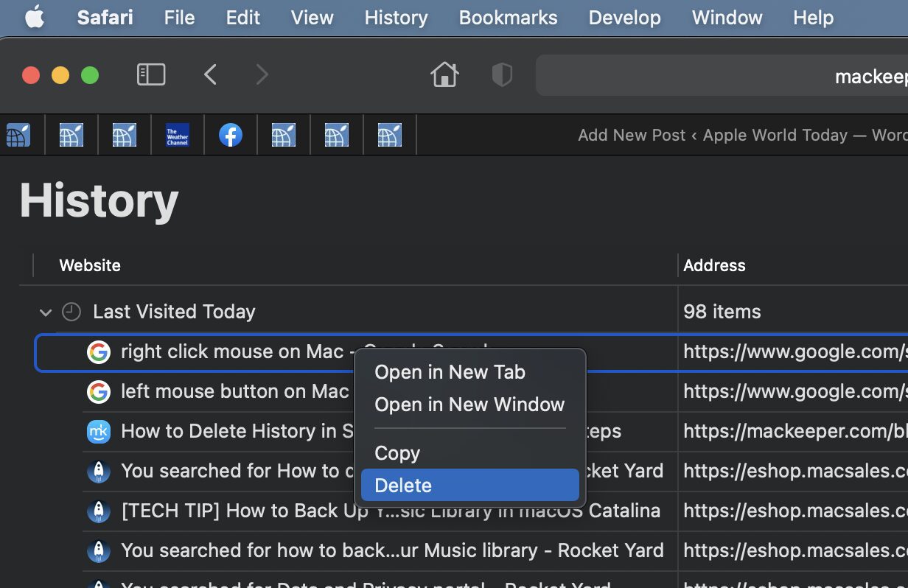Select Copy in the context menu
The height and width of the screenshot is (588, 908).
point(397,453)
